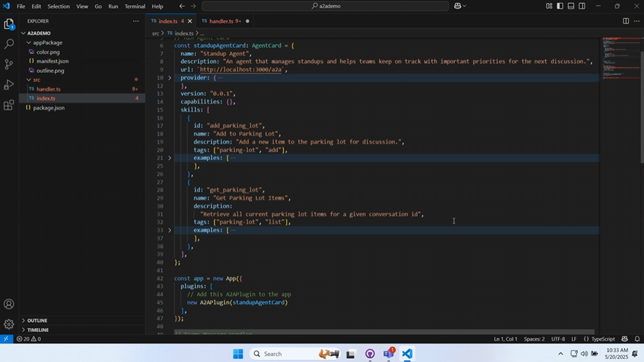The image size is (644, 362).
Task: Change the TypeScript language mode
Action: (x=602, y=339)
